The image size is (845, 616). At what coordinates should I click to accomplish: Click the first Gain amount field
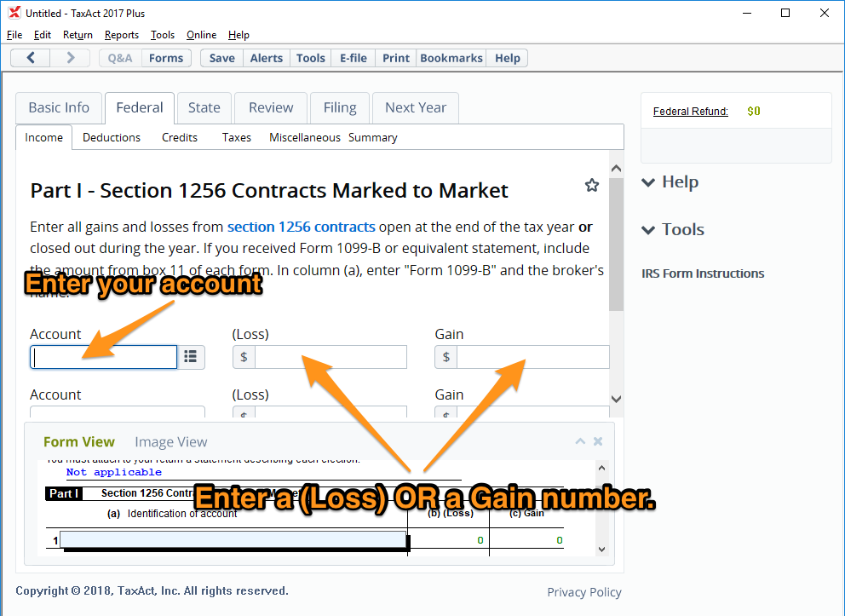click(532, 357)
